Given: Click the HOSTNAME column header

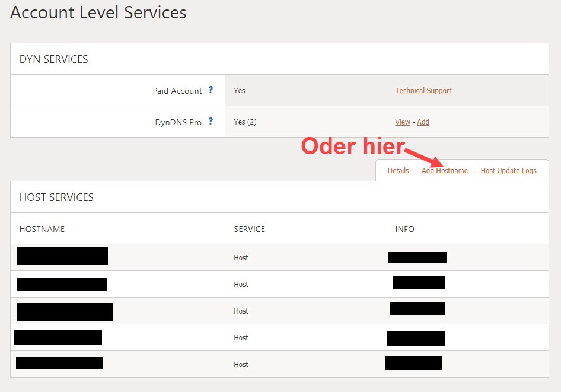Looking at the screenshot, I should tap(42, 229).
